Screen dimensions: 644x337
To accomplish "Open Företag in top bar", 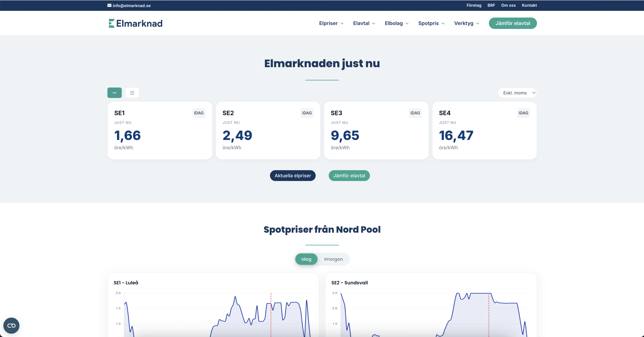I will (474, 5).
